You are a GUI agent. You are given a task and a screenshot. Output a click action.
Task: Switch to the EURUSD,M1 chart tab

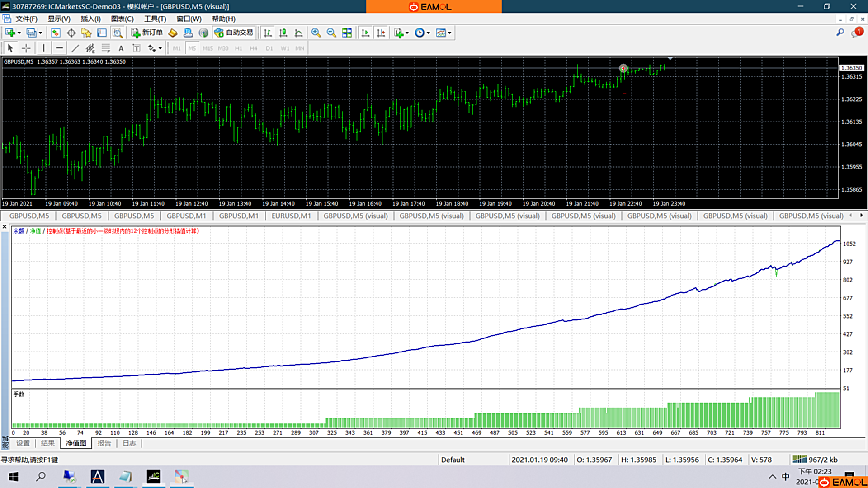click(291, 216)
